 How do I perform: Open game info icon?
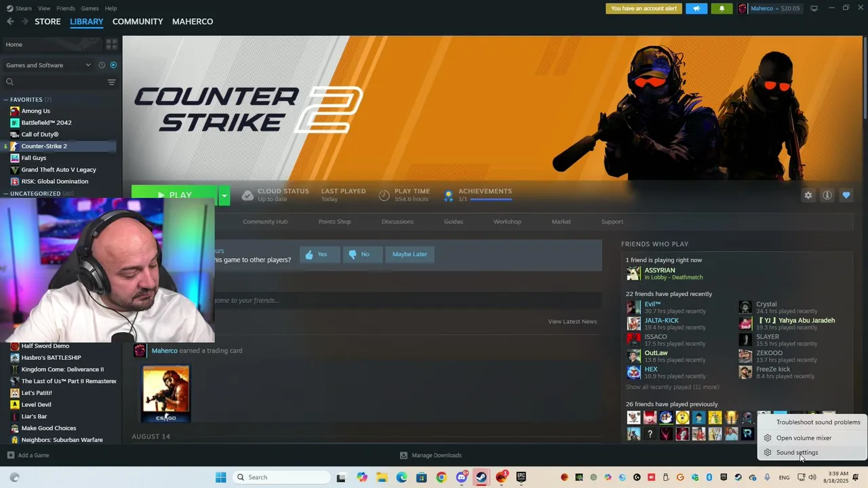pyautogui.click(x=827, y=195)
